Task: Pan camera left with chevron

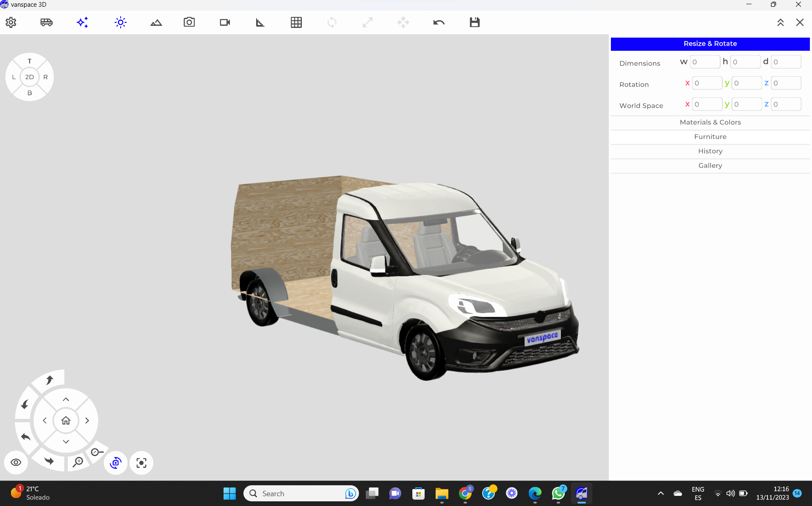Action: point(45,421)
